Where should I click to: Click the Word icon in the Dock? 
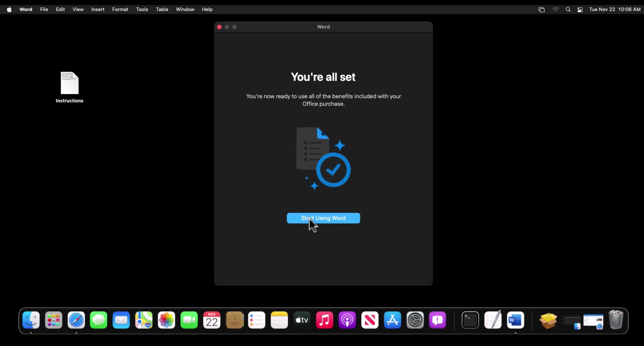515,320
